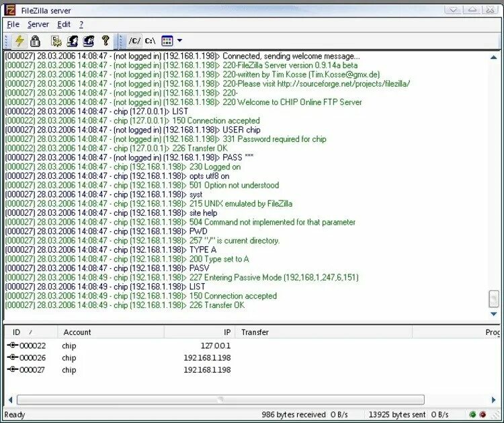
Task: Open the ? help menu
Action: 81,24
